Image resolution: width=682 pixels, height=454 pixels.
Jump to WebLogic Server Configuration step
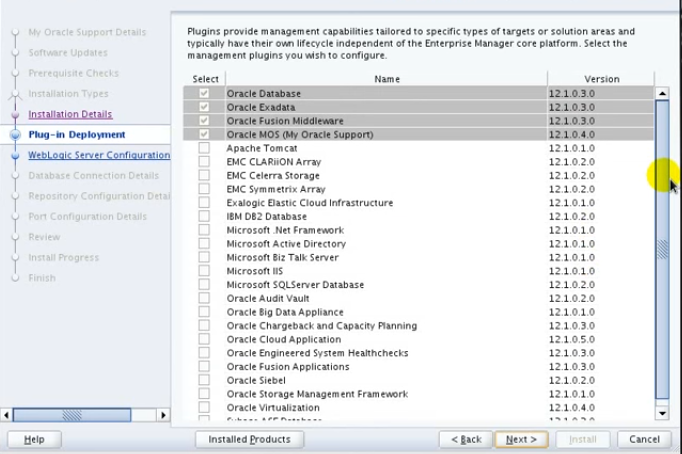pyautogui.click(x=99, y=155)
